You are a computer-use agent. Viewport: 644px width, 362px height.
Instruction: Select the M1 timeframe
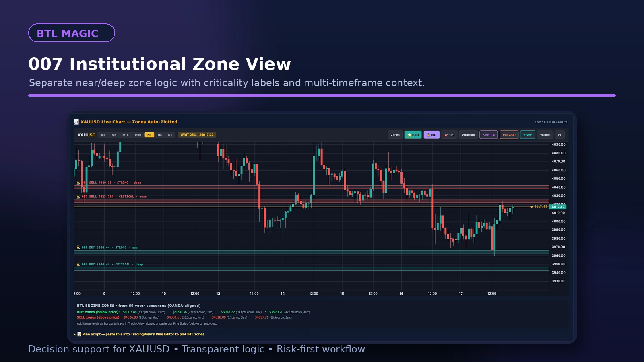103,135
